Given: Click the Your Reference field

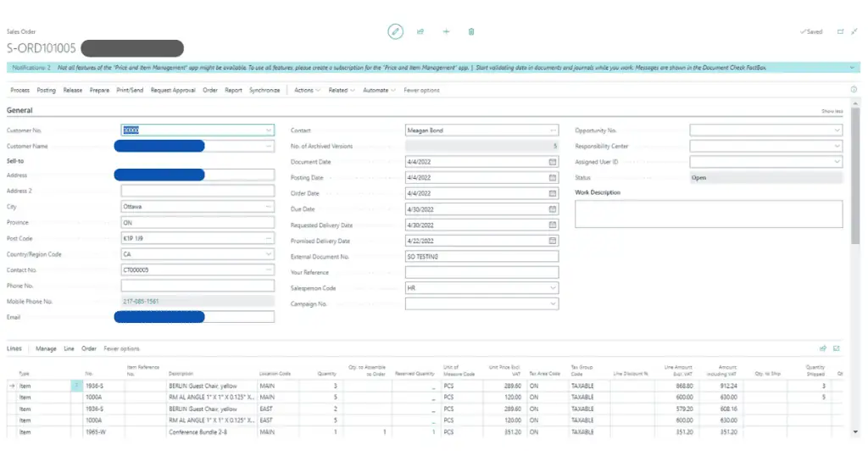Looking at the screenshot, I should (x=481, y=272).
